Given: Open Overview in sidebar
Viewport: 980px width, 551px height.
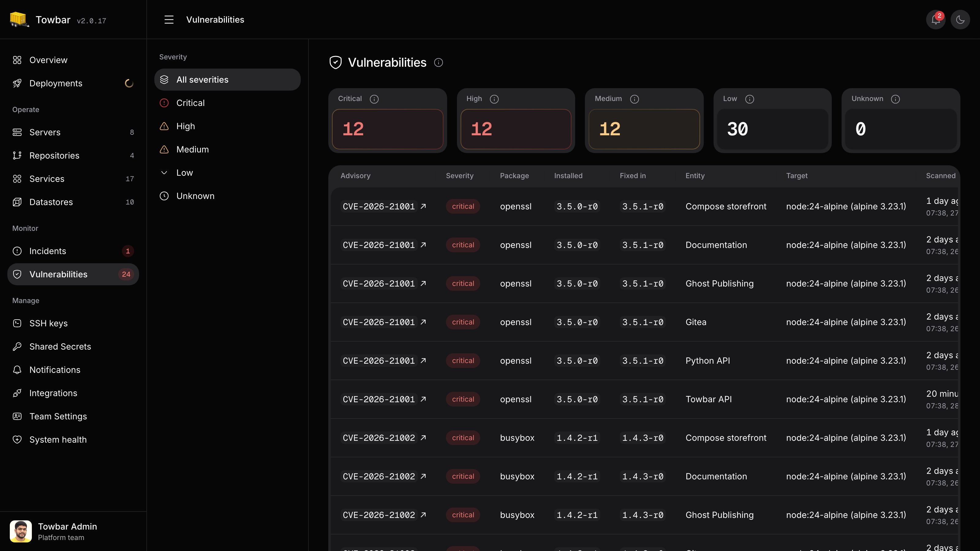Looking at the screenshot, I should [73, 60].
